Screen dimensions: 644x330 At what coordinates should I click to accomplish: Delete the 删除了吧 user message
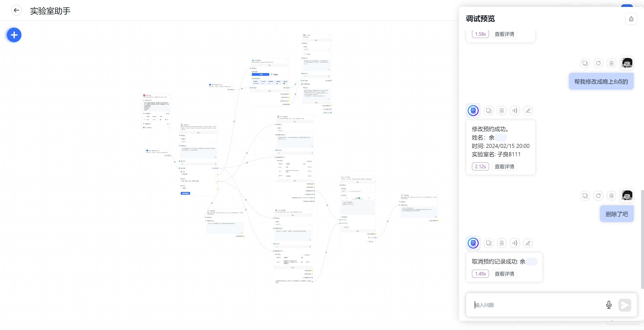click(x=612, y=196)
